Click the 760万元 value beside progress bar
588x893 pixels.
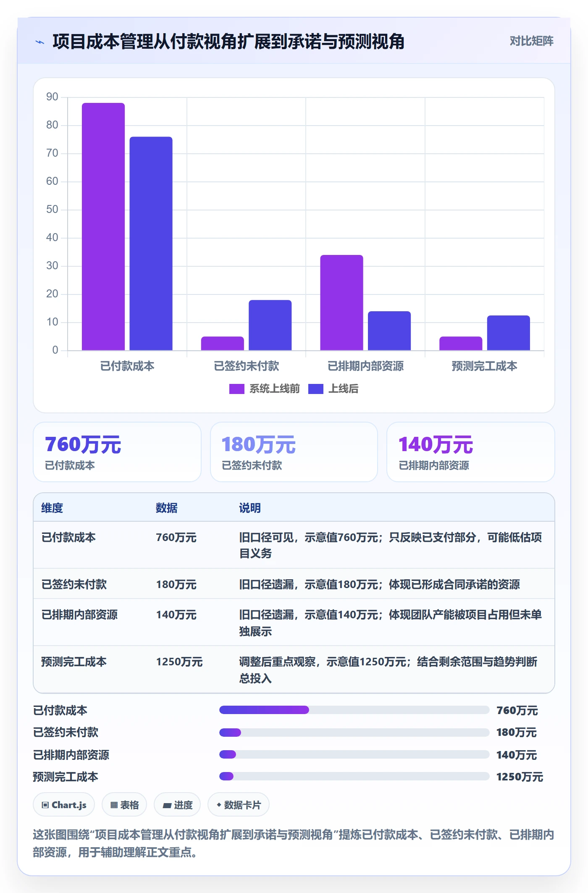tap(517, 710)
